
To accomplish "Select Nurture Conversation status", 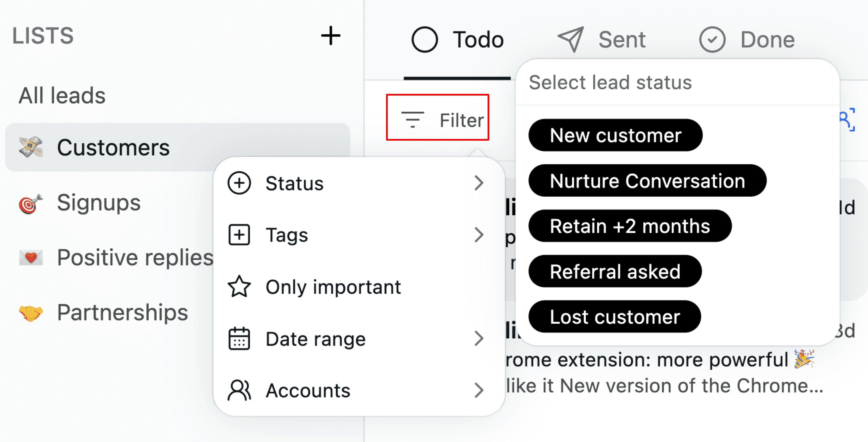I will pyautogui.click(x=647, y=181).
